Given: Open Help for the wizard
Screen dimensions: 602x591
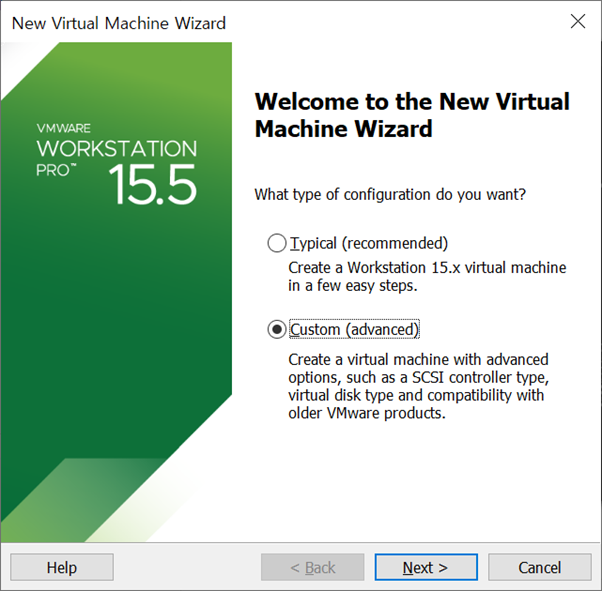Looking at the screenshot, I should tap(62, 567).
